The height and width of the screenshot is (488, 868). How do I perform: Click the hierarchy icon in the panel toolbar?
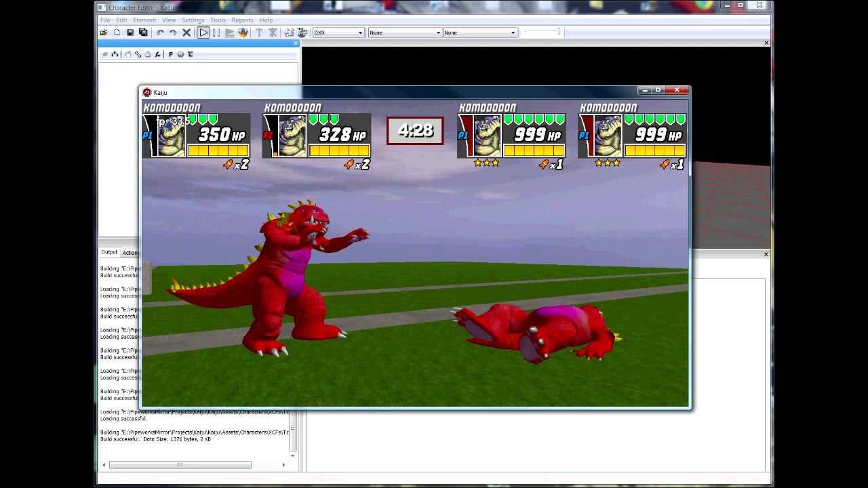click(115, 54)
